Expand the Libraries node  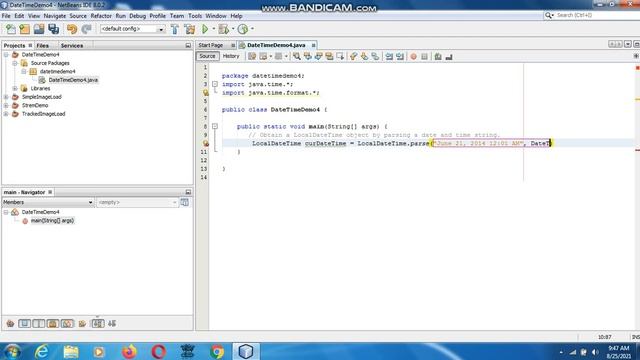[x=15, y=89]
